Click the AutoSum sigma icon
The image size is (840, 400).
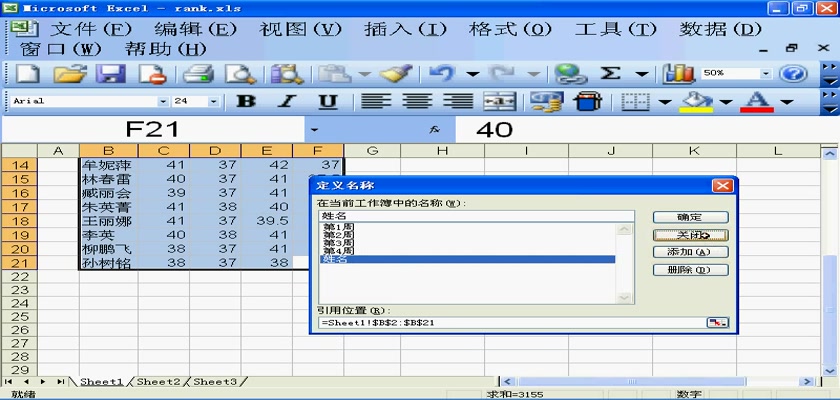click(x=610, y=73)
